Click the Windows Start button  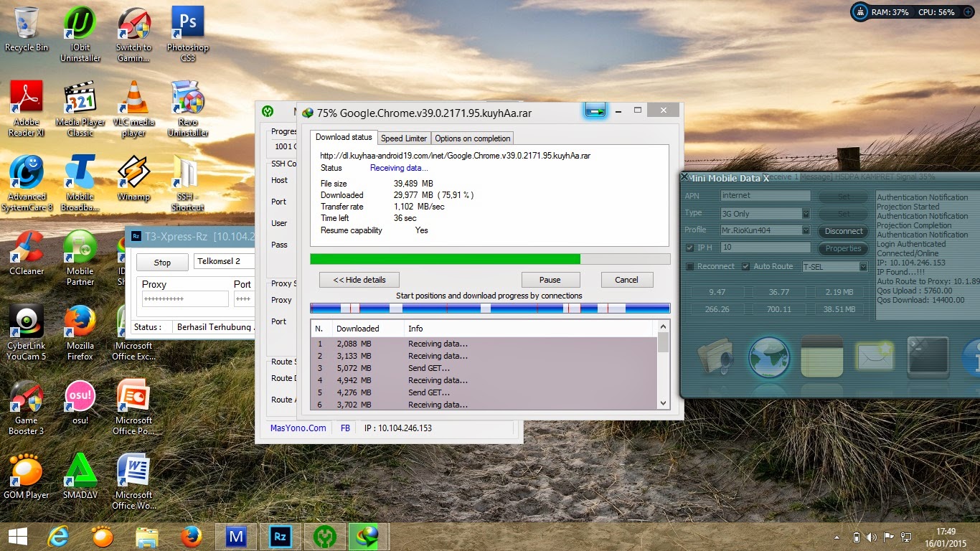18,537
